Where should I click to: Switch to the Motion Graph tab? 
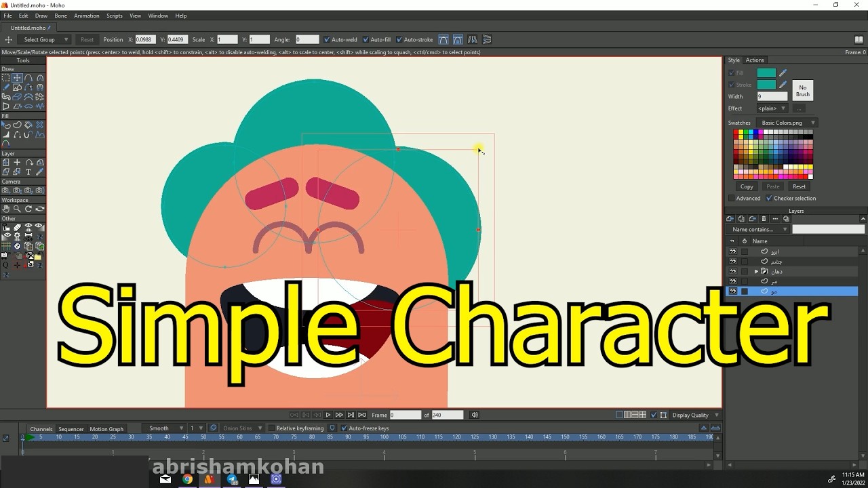coord(106,429)
